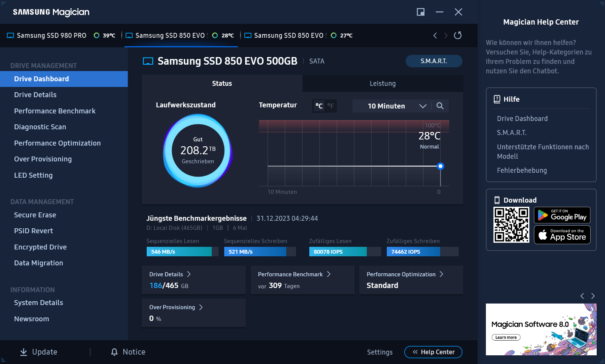The image size is (605, 364).
Task: Click the drive icon beside the 850 EVO title
Action: pyautogui.click(x=148, y=61)
